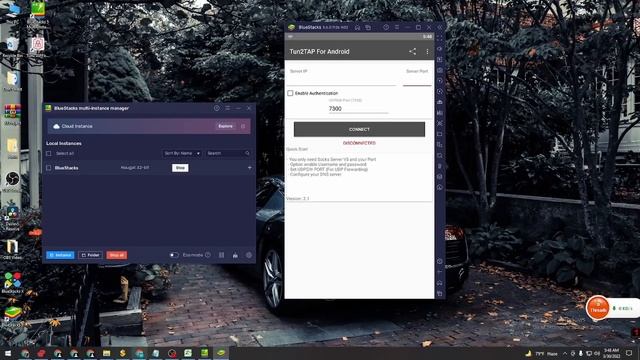
Task: Check the BlueStacks instance row checkbox
Action: point(49,168)
